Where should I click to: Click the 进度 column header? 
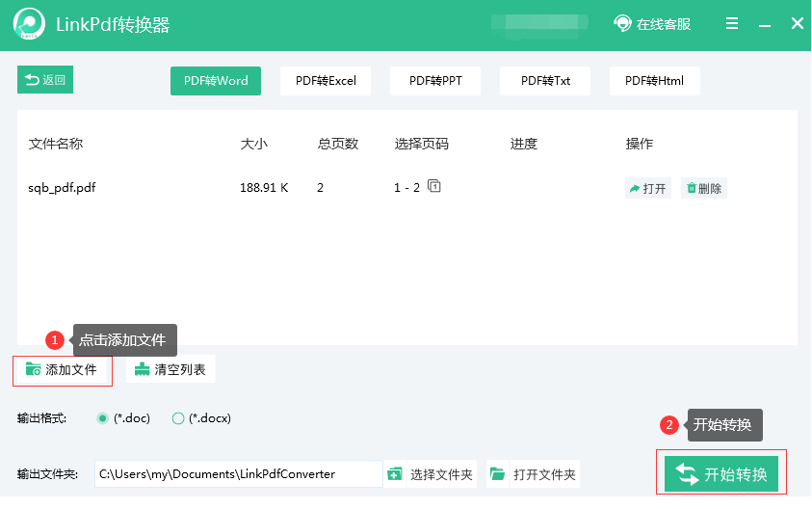pyautogui.click(x=524, y=144)
